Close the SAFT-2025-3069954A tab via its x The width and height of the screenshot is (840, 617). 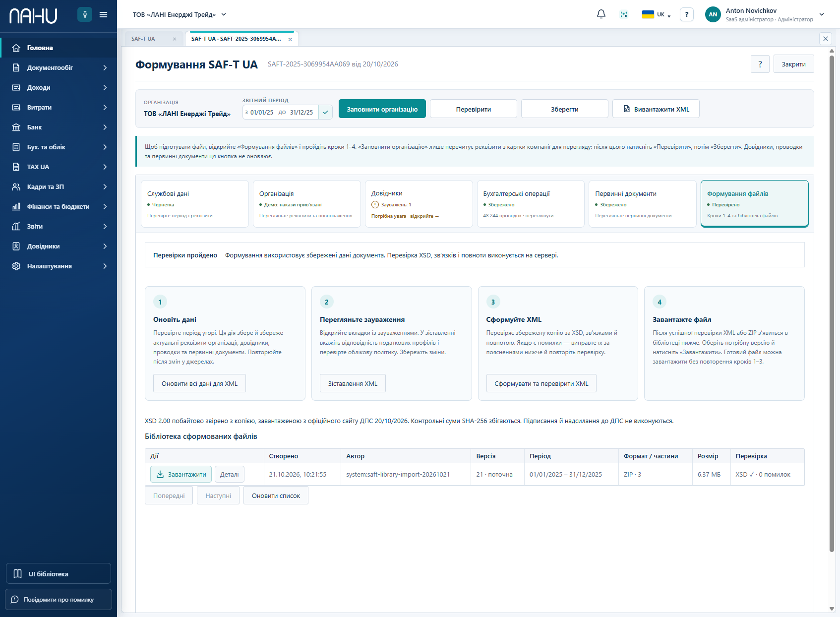point(290,39)
